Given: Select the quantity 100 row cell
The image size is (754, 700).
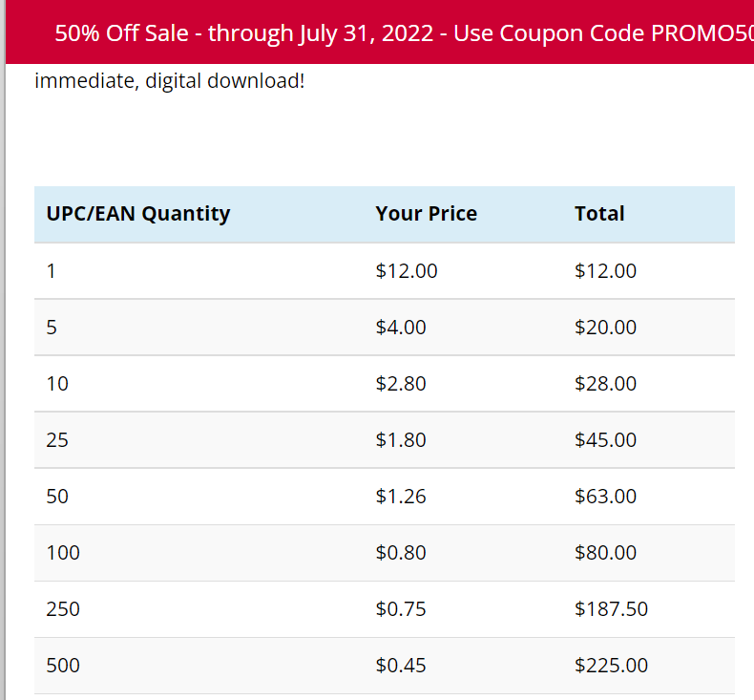Looking at the screenshot, I should (63, 553).
